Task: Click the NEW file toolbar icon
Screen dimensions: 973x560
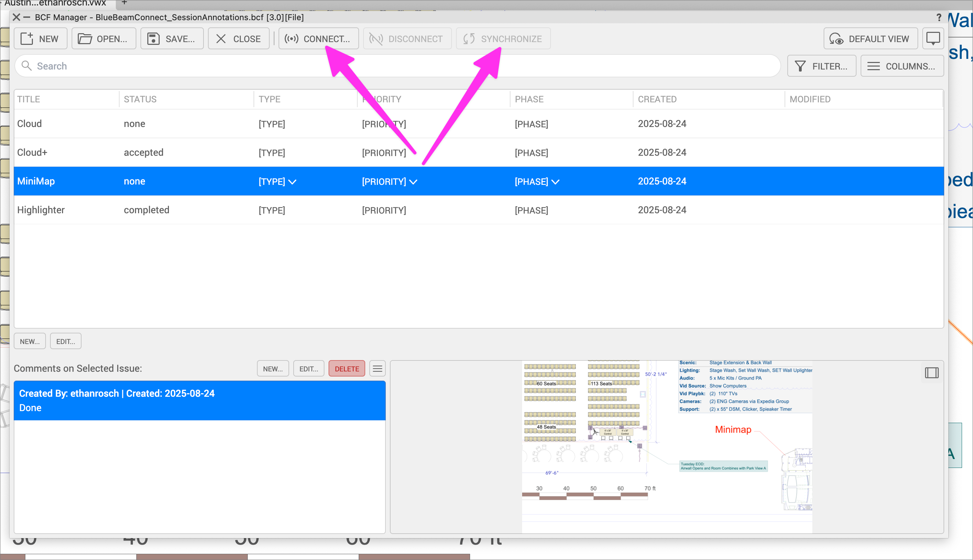Action: [40, 39]
